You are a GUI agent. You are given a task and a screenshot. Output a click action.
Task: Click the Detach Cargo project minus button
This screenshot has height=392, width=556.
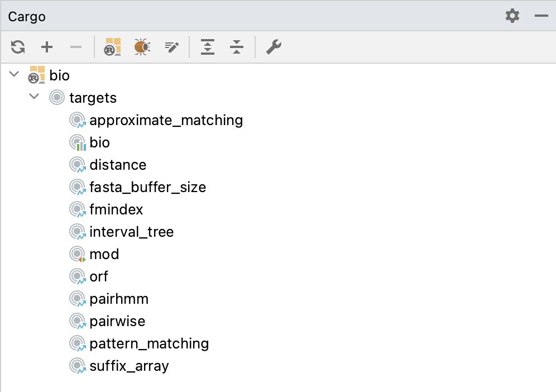pos(76,47)
